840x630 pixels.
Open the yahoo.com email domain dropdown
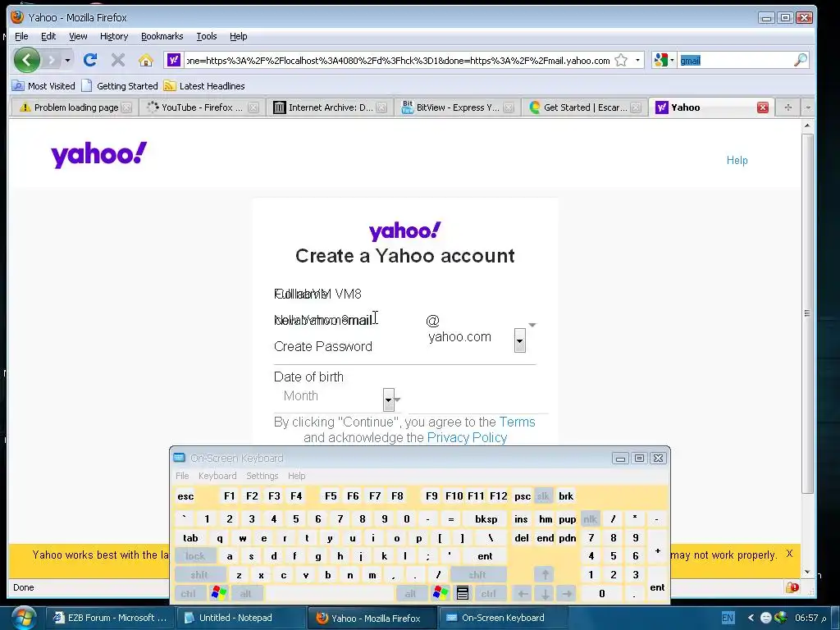[x=519, y=340]
